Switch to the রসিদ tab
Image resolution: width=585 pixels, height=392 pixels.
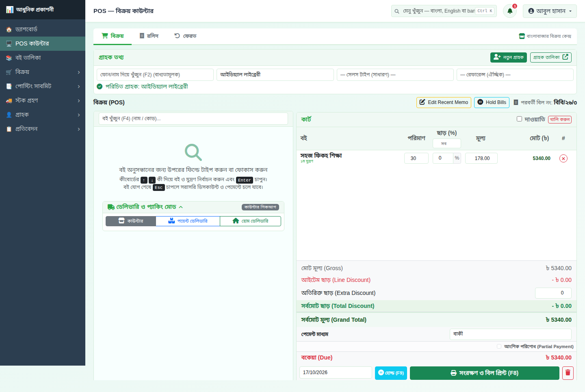pos(149,36)
